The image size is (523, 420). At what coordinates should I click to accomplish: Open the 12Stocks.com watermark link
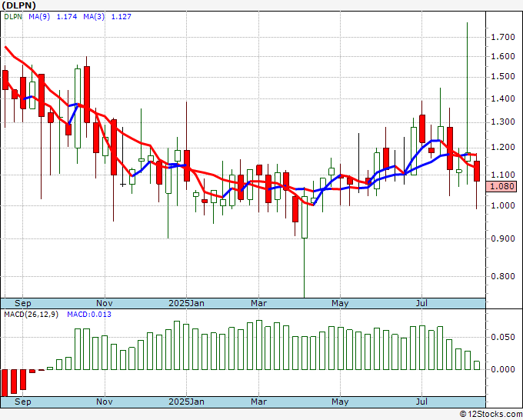(490, 414)
